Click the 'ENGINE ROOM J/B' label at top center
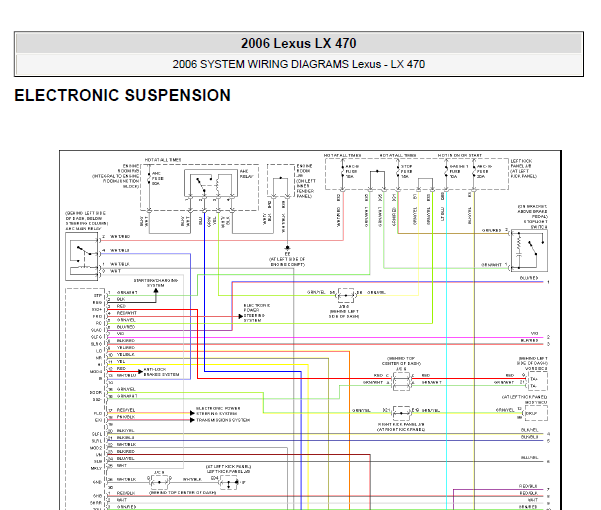The width and height of the screenshot is (601, 510). pos(304,171)
